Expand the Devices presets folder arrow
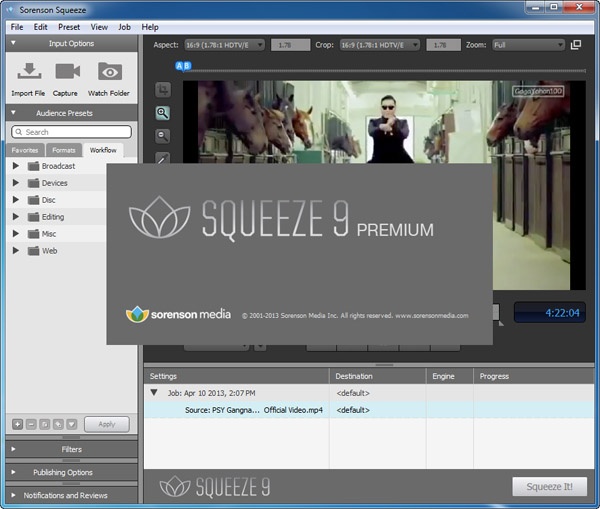600x509 pixels. (16, 183)
